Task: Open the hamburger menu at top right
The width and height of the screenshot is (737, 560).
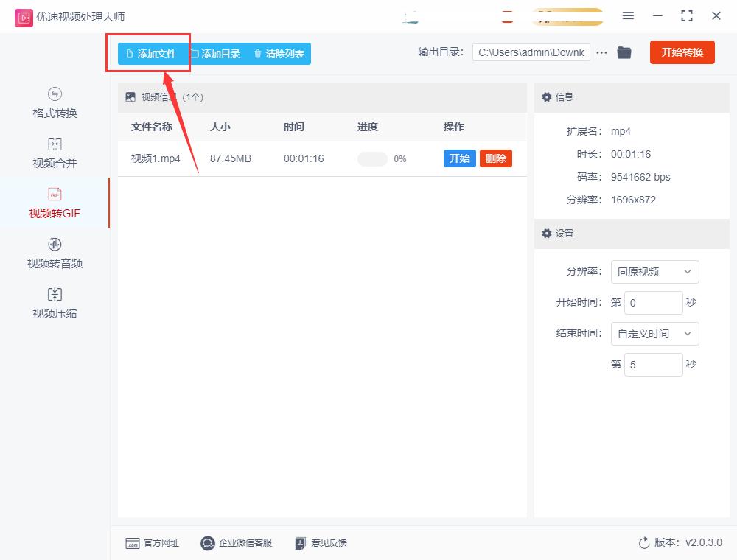Action: pyautogui.click(x=629, y=15)
